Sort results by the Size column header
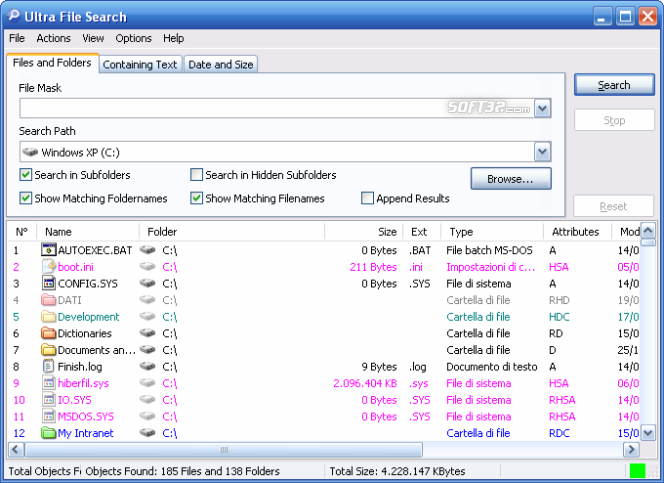Image resolution: width=664 pixels, height=483 pixels. pos(363,232)
